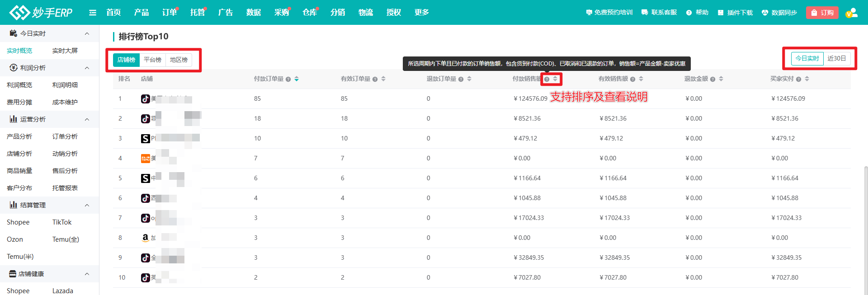Switch ranking to 平台榜
The image size is (868, 295).
(152, 60)
